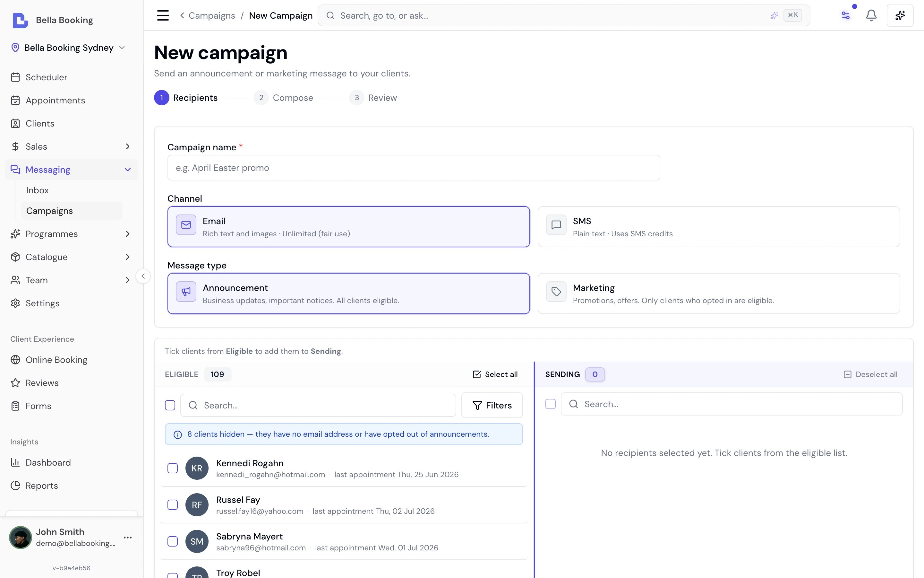Click Select all eligible clients
Viewport: 924px width, 578px height.
(x=495, y=374)
